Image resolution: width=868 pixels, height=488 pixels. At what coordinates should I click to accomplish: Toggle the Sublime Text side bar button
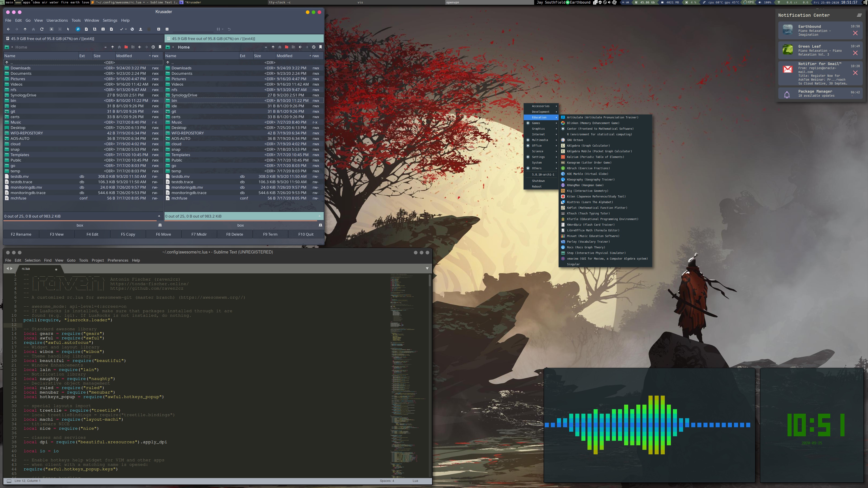pos(9,481)
